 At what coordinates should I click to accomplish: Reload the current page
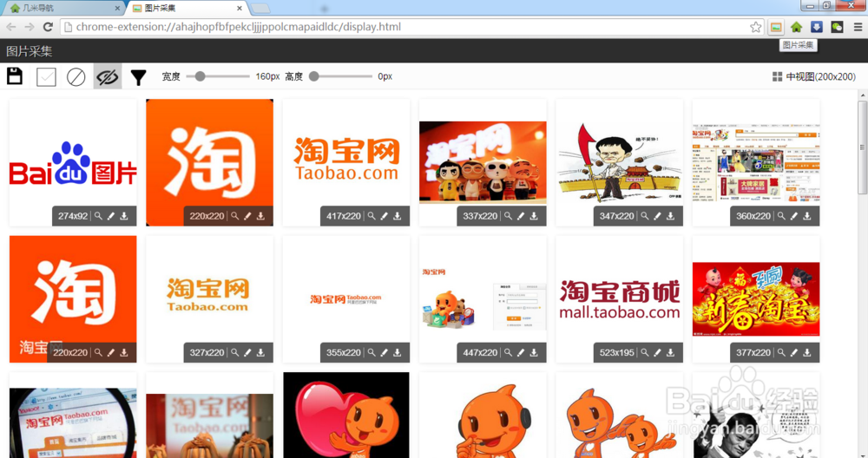pos(48,27)
